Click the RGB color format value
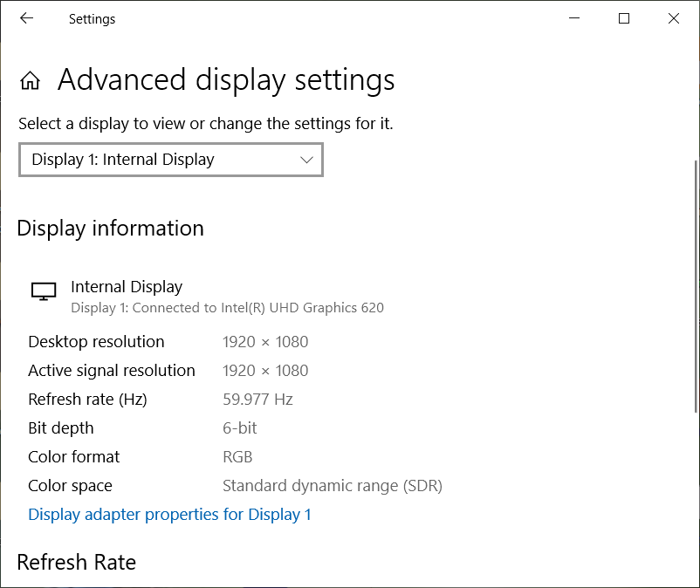 [x=237, y=457]
